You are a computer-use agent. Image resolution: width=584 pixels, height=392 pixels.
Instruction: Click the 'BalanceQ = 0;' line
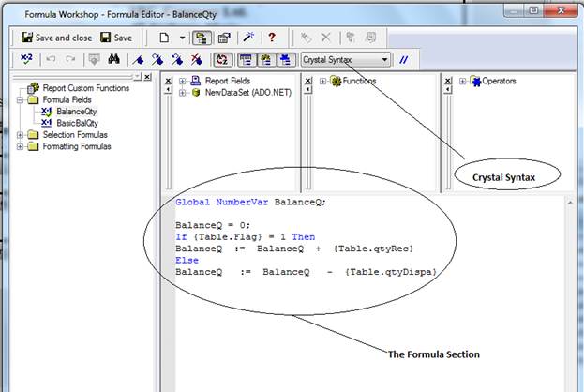click(213, 225)
